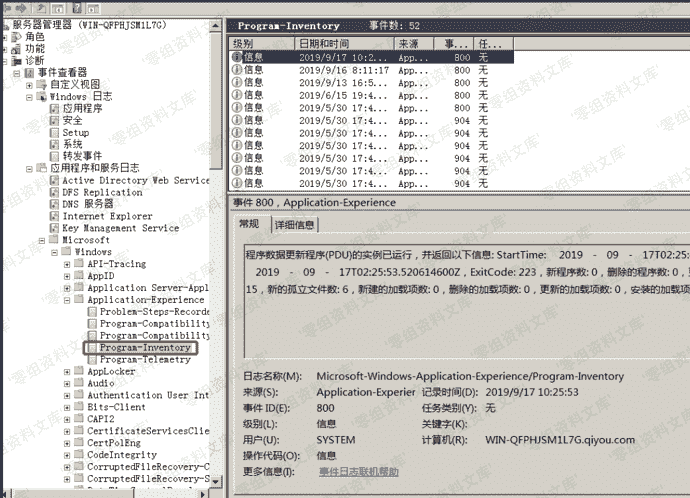The image size is (690, 498).
Task: Click the 事件查看器 icon in the tree
Action: [x=29, y=73]
